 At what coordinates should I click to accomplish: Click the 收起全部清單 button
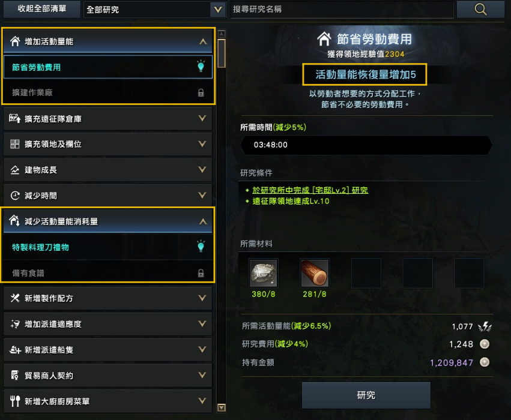(x=41, y=9)
